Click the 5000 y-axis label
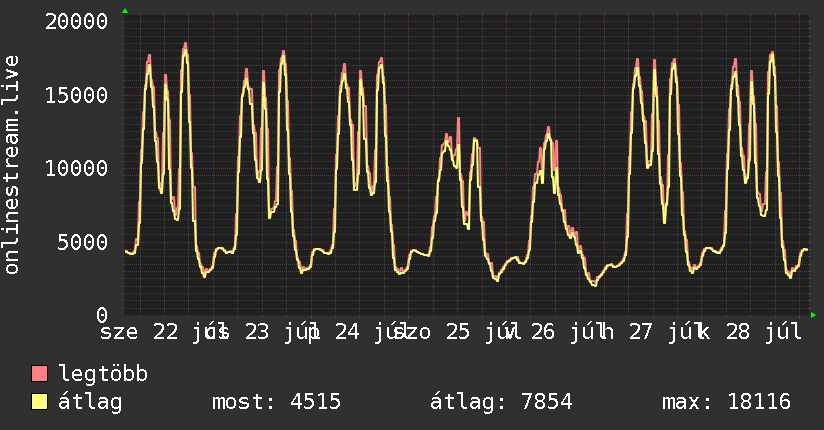 click(x=83, y=242)
